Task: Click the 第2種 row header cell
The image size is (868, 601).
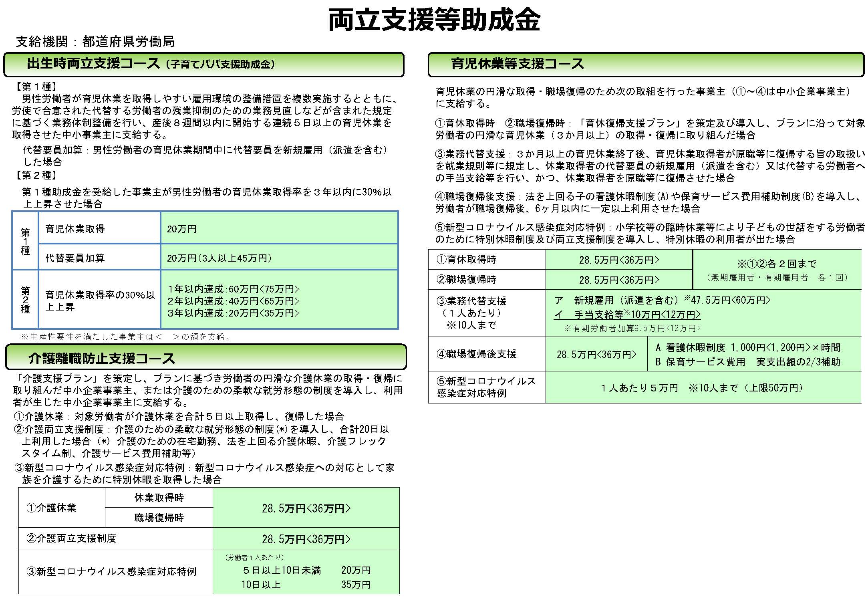Action: click(x=25, y=300)
